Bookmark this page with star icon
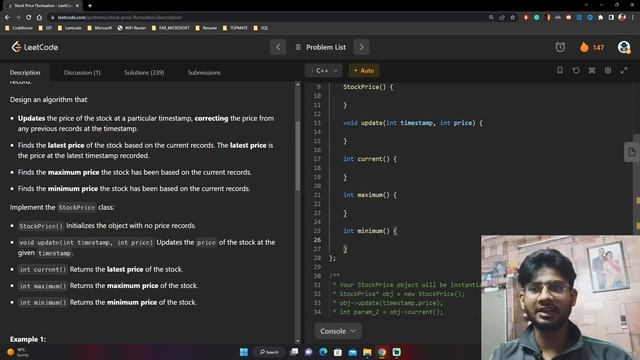Viewport: 640px width, 360px height. (513, 17)
